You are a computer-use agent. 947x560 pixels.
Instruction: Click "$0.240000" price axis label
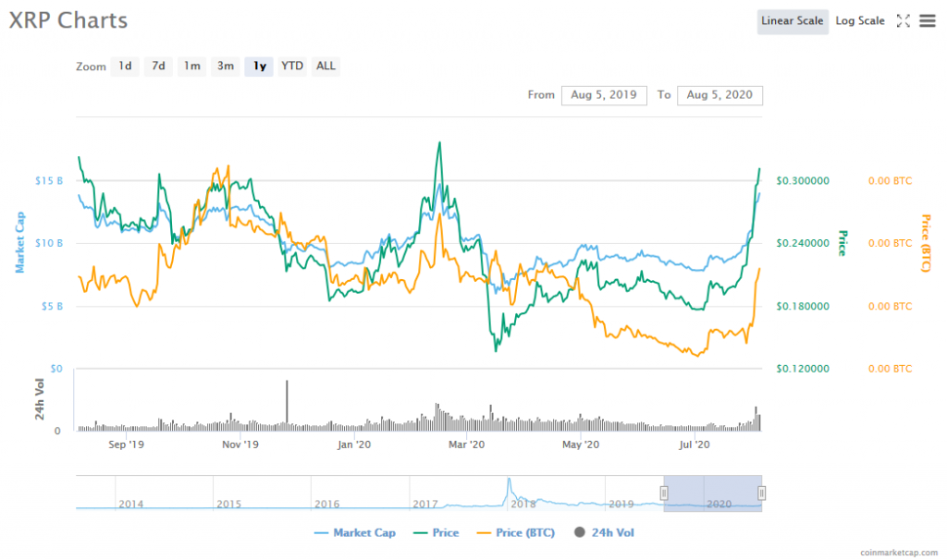pyautogui.click(x=803, y=243)
